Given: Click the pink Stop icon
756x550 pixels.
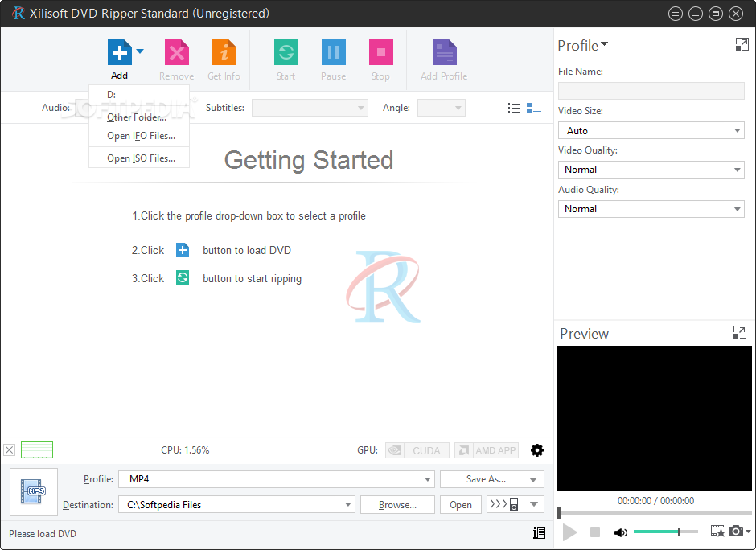Looking at the screenshot, I should coord(381,52).
